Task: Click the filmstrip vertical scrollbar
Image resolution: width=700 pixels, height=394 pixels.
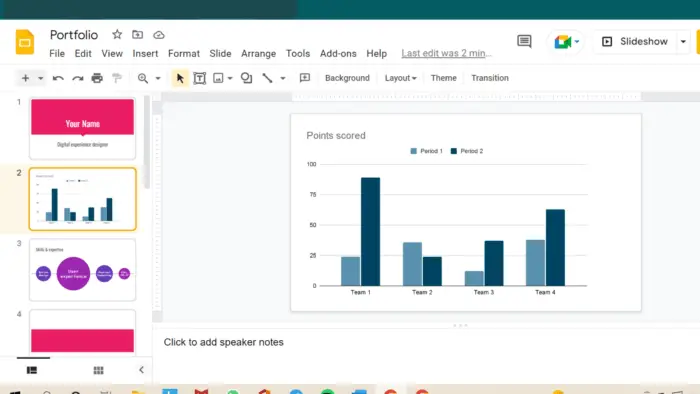Action: (x=146, y=142)
